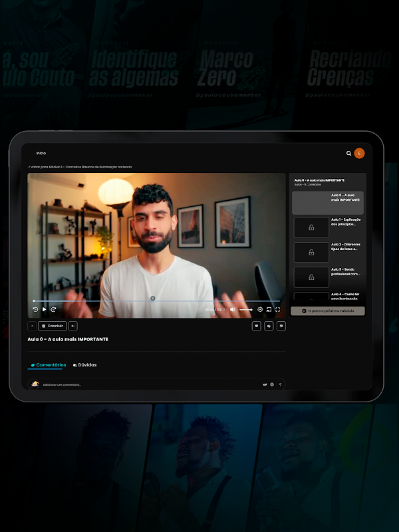Open Aula 4 - Como ter uma iluminação title
The width and height of the screenshot is (399, 532).
click(345, 296)
